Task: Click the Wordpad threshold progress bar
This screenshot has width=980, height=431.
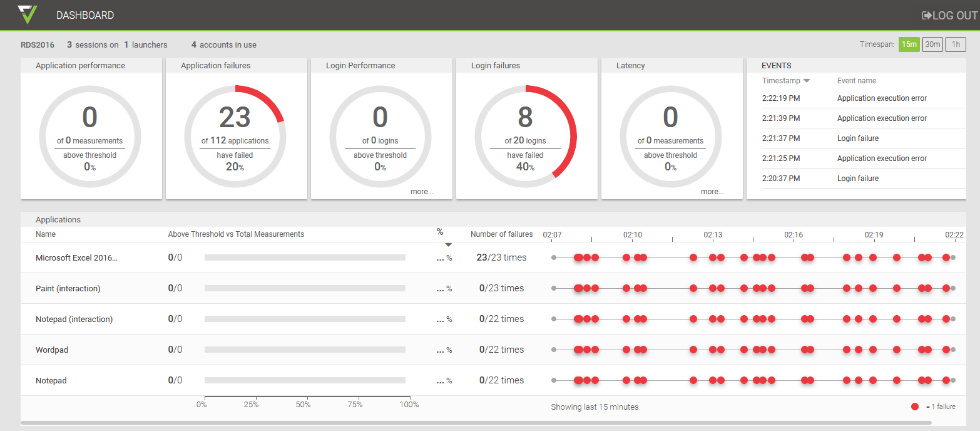Action: [305, 350]
